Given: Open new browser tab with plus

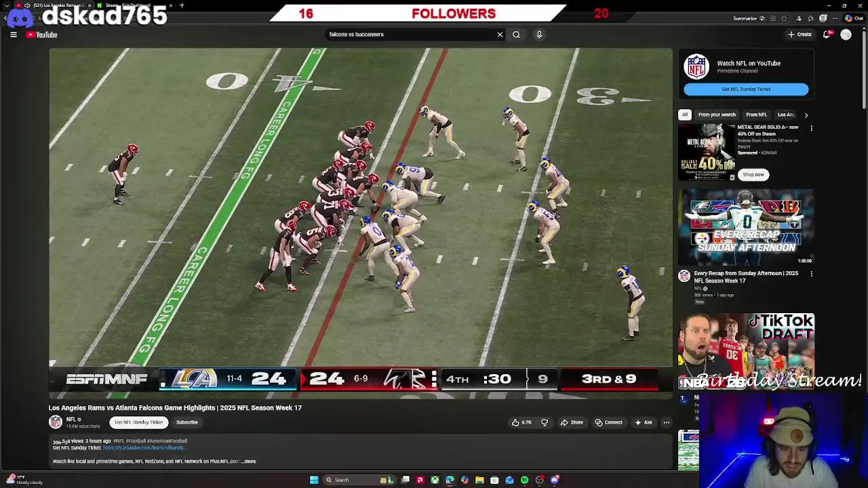Looking at the screenshot, I should click(x=182, y=5).
